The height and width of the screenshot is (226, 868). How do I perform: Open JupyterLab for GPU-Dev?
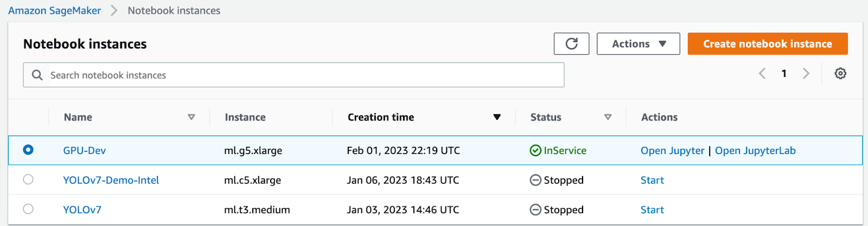755,151
